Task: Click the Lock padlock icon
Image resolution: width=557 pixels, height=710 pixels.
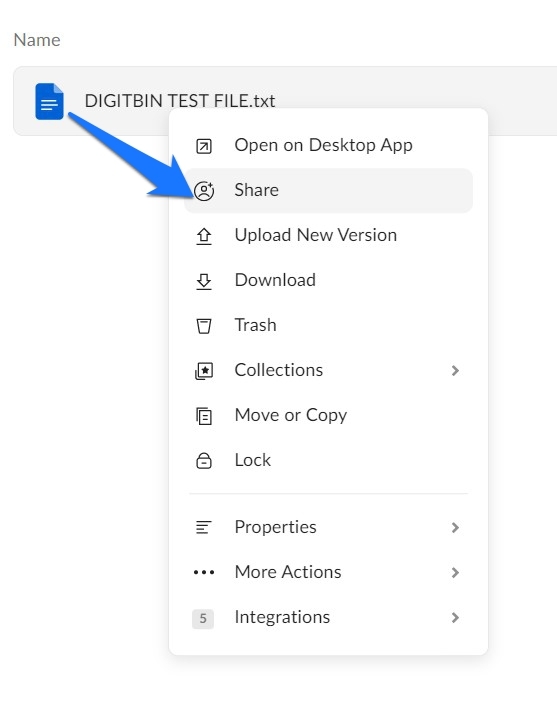Action: click(x=204, y=461)
